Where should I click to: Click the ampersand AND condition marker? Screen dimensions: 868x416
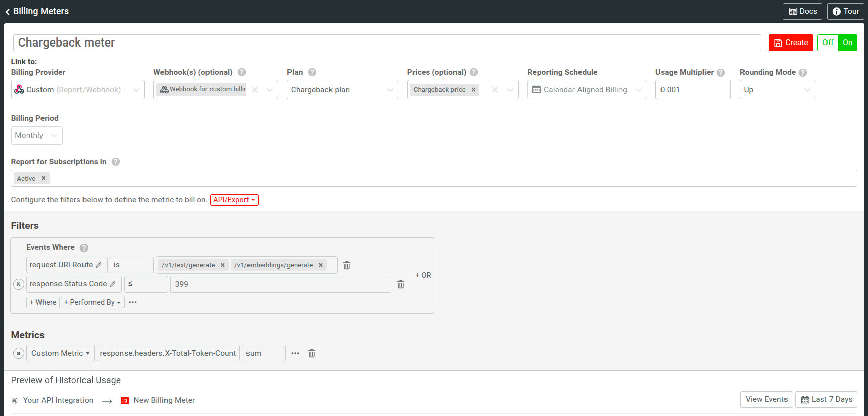(19, 284)
